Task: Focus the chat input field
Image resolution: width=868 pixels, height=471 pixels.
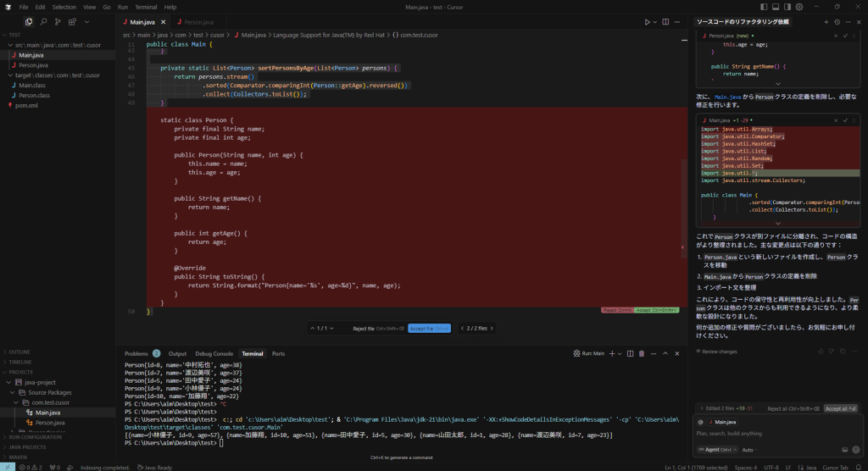Action: 778,434
